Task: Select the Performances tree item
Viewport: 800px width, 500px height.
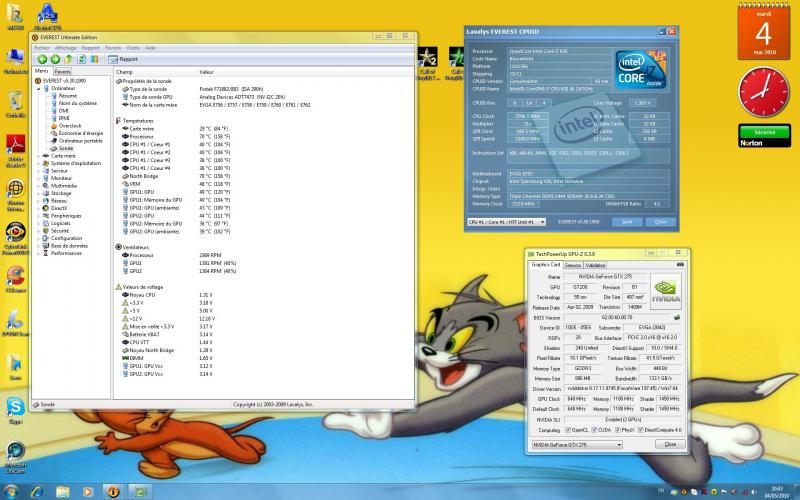Action: (66, 253)
